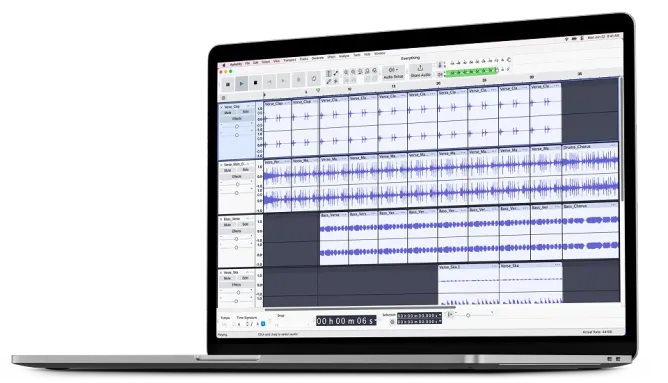Open the Audio Setup dropdown

tap(393, 72)
